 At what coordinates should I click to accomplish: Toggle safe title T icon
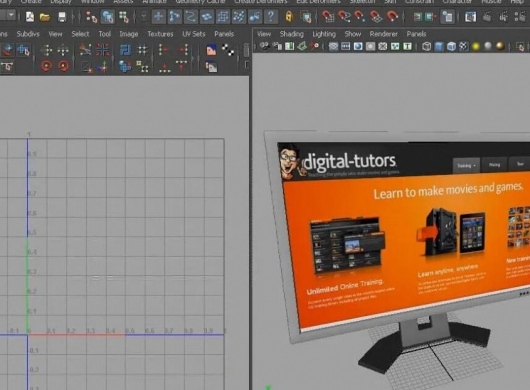[407, 46]
